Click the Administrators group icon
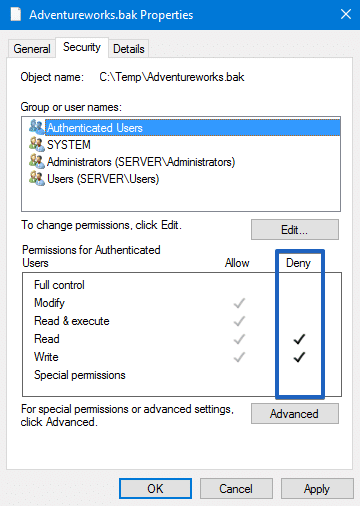The width and height of the screenshot is (360, 506). (36, 161)
